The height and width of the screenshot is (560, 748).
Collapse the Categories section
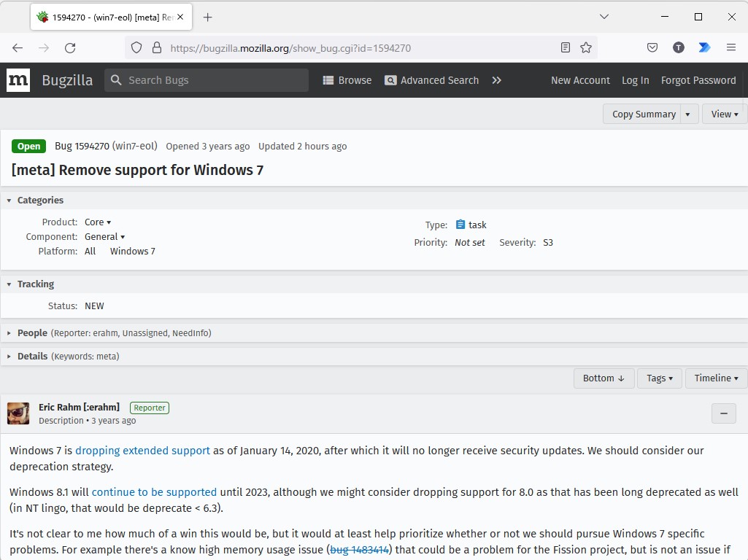coord(9,200)
